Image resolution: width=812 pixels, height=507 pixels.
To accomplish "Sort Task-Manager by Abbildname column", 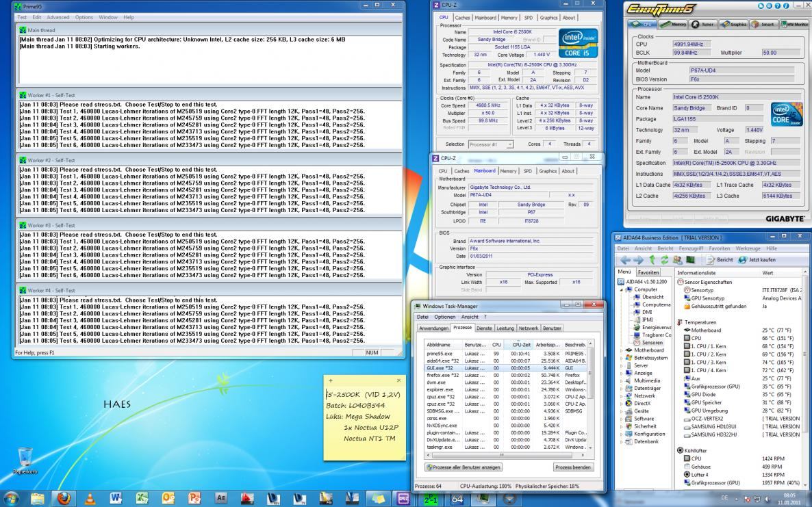I will point(443,345).
